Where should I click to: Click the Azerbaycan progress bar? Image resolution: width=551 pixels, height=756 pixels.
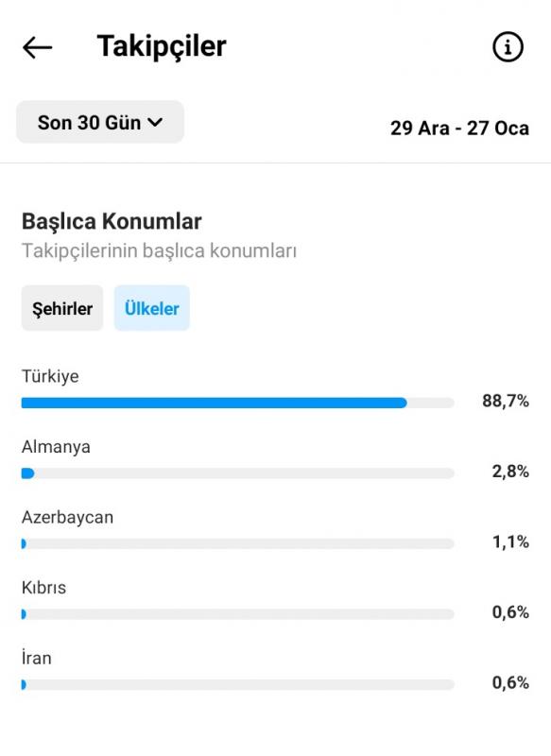click(x=237, y=544)
